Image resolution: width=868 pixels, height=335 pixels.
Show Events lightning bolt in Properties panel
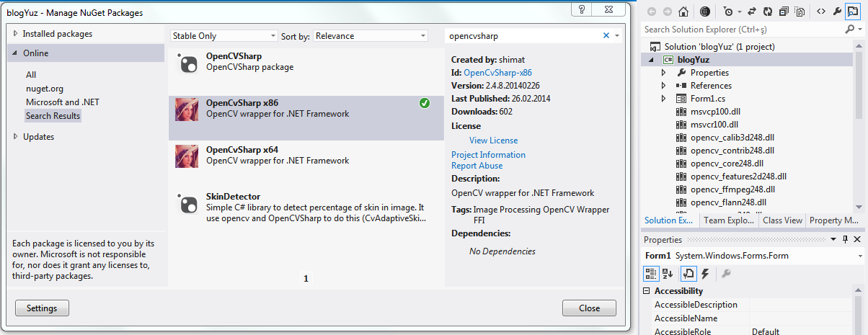coord(704,273)
